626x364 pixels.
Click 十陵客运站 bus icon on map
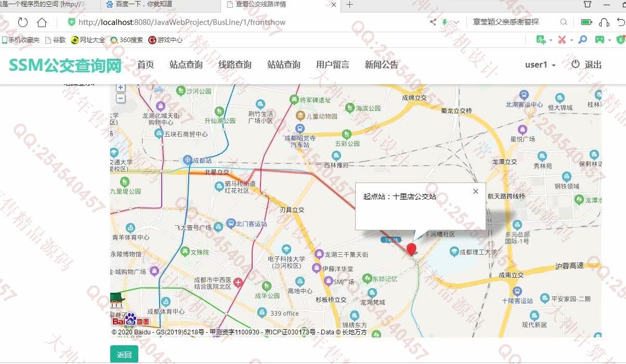point(517,291)
